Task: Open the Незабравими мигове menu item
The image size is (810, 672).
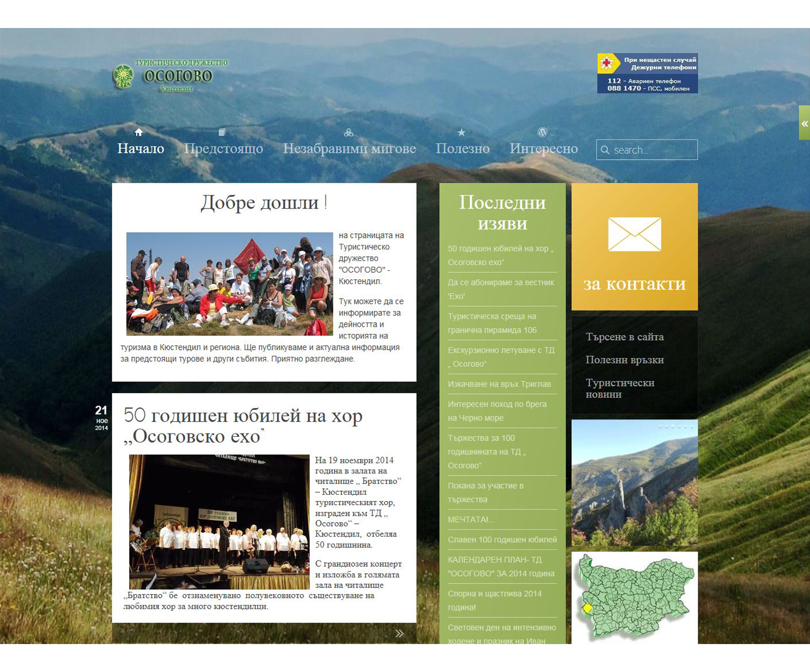Action: [349, 149]
